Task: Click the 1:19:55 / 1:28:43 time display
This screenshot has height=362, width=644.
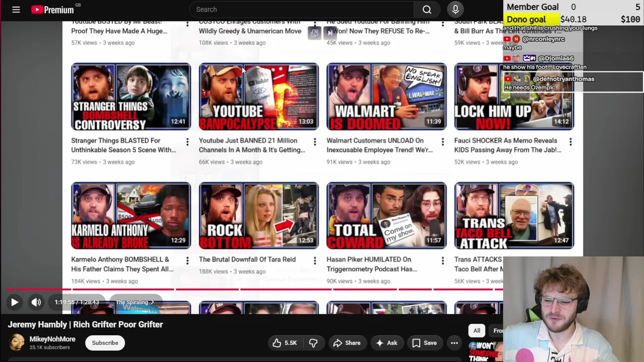Action: coord(77,302)
